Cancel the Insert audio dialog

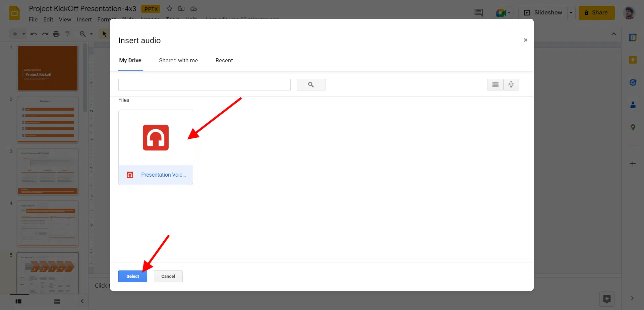[168, 276]
